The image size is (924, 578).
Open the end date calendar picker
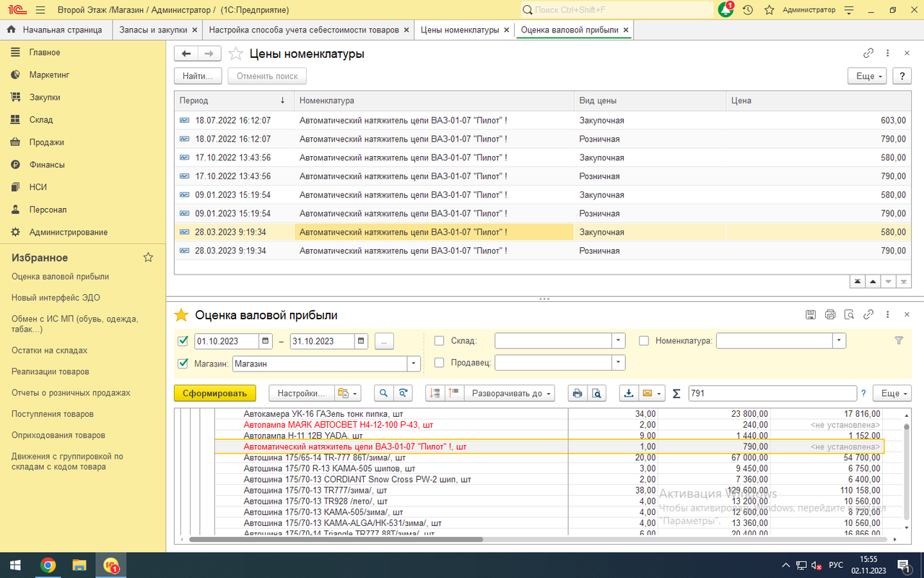pyautogui.click(x=361, y=341)
